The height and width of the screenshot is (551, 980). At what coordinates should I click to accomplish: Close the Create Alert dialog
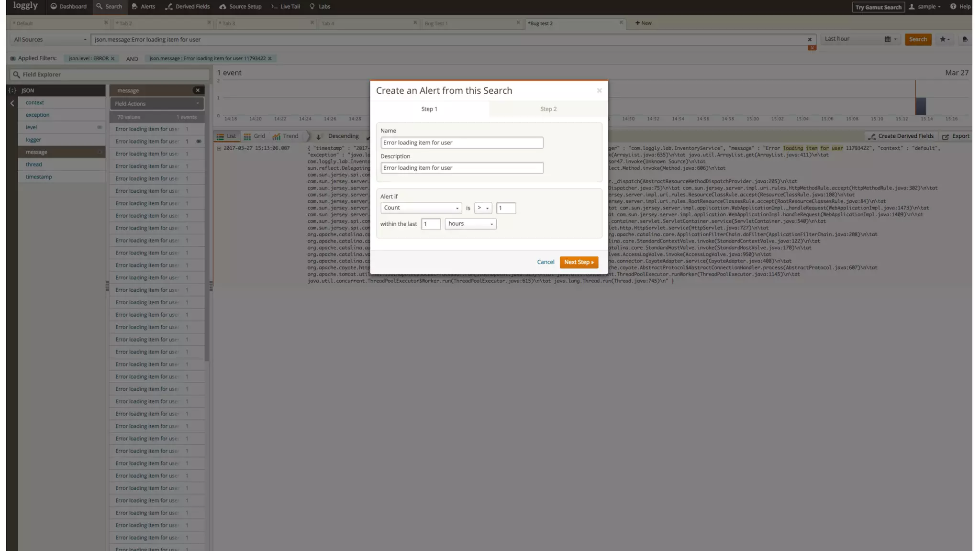coord(599,90)
